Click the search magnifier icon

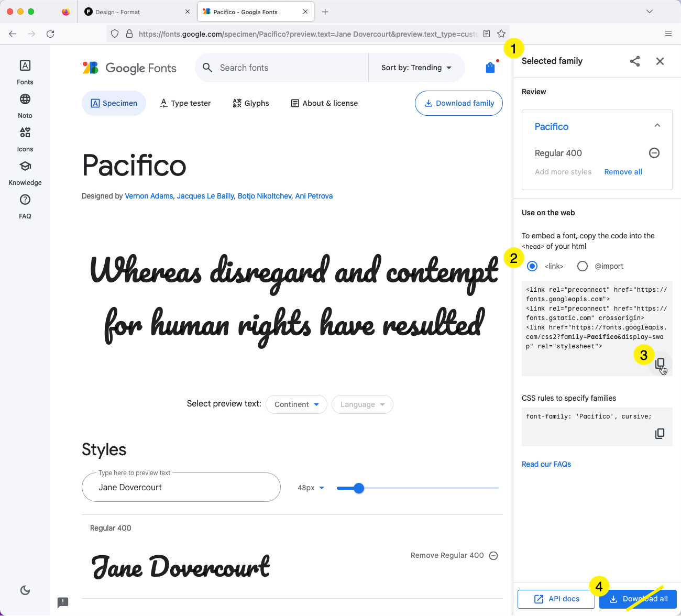pos(207,68)
